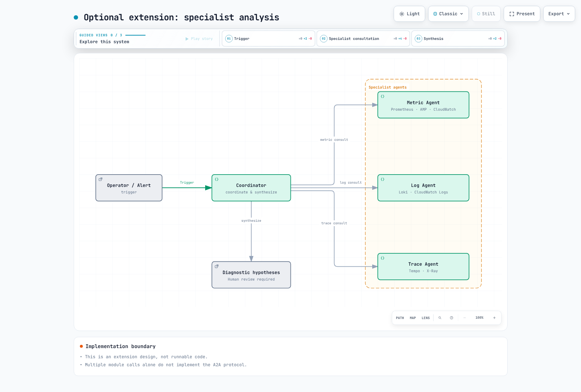
Task: Click the log consult edge label
Action: (x=351, y=183)
